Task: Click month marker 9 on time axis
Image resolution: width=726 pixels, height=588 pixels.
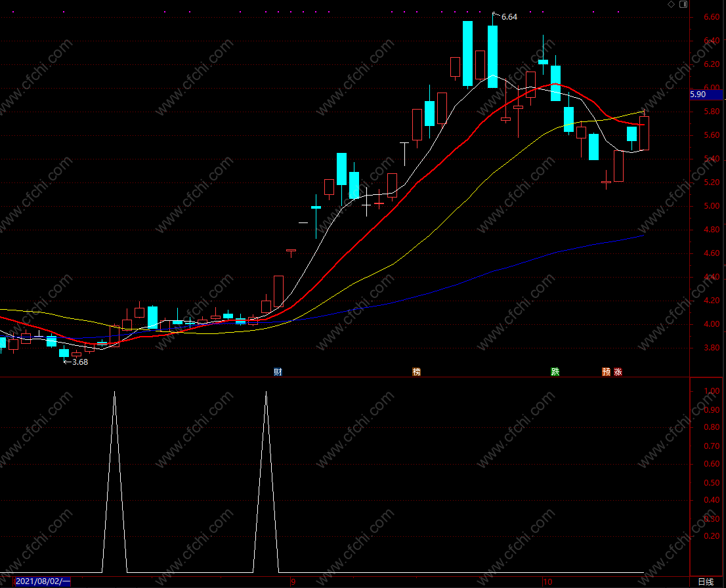Action: click(293, 582)
